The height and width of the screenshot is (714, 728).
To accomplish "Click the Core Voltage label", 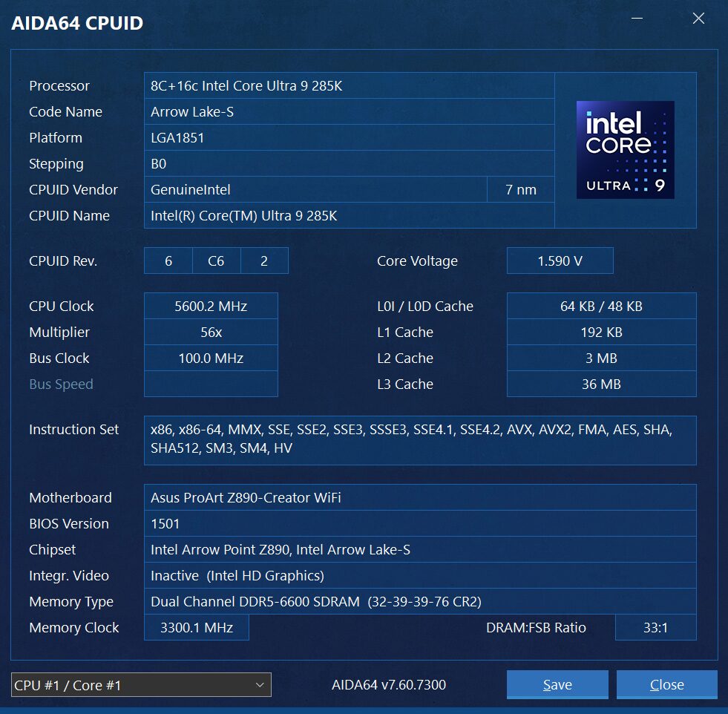I will point(417,261).
